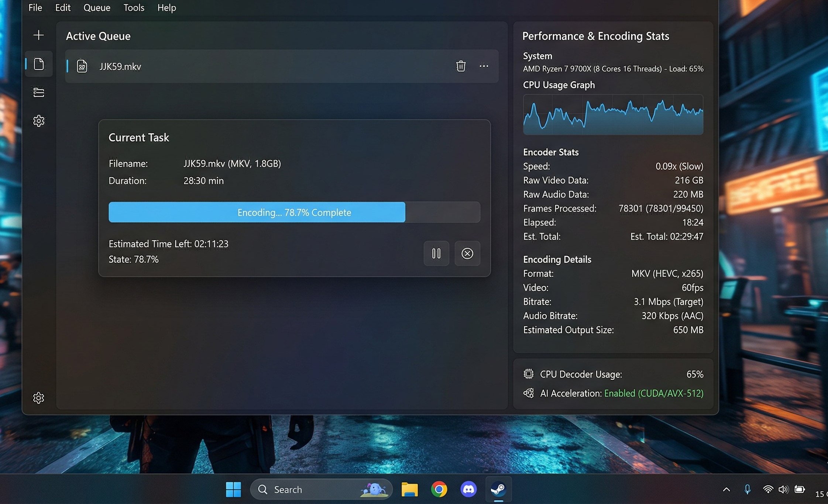Open the queue list icon in the sidebar
Screen dimensions: 828x504
point(39,92)
